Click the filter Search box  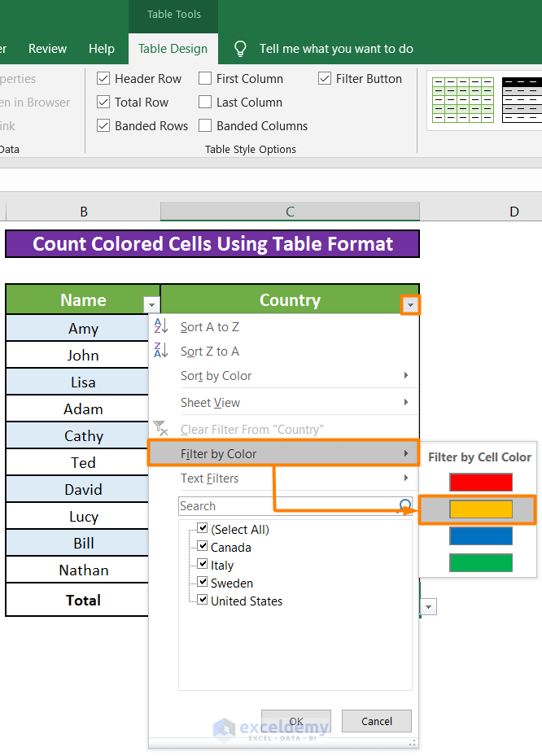pos(285,506)
